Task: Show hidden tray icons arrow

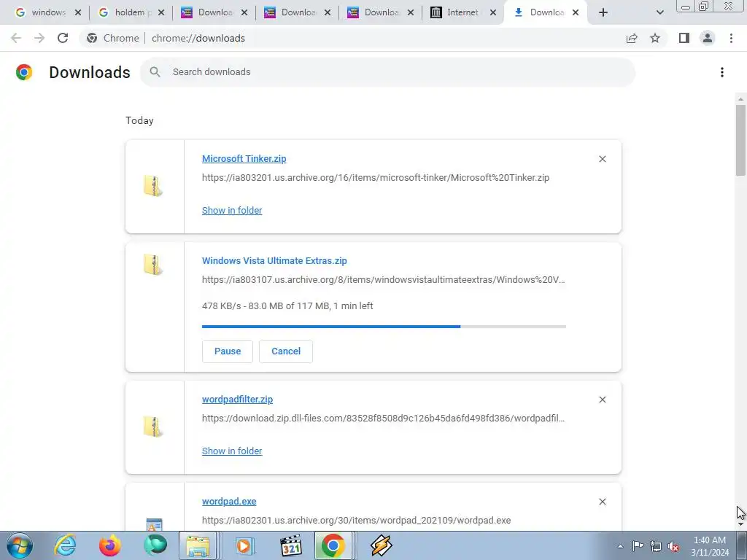Action: pos(620,546)
